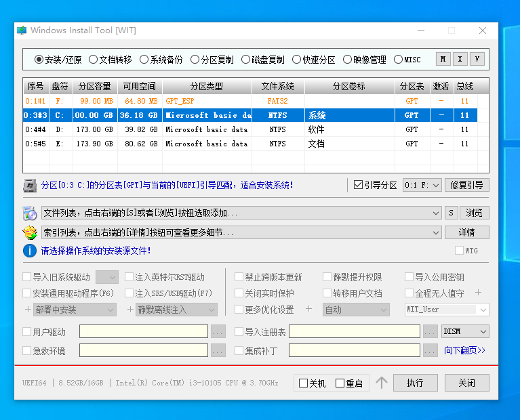This screenshot has height=420, width=520.
Task: Click the 执行 execute button
Action: coord(416,383)
